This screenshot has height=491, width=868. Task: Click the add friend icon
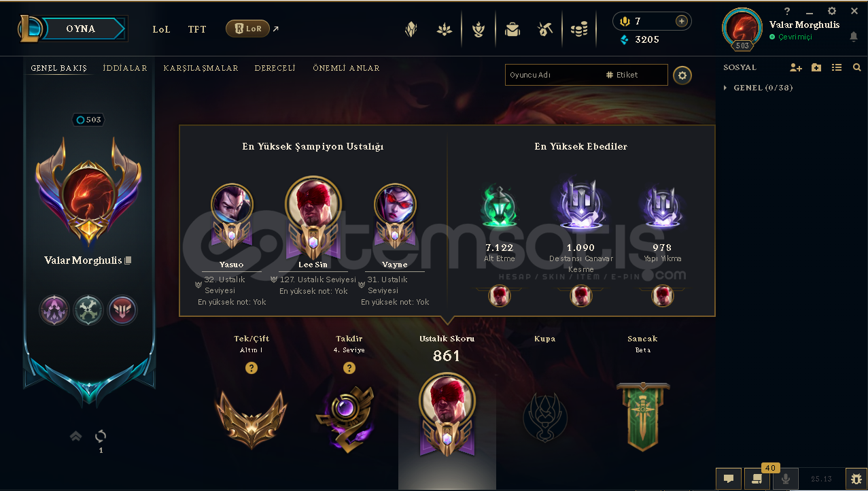pos(796,67)
